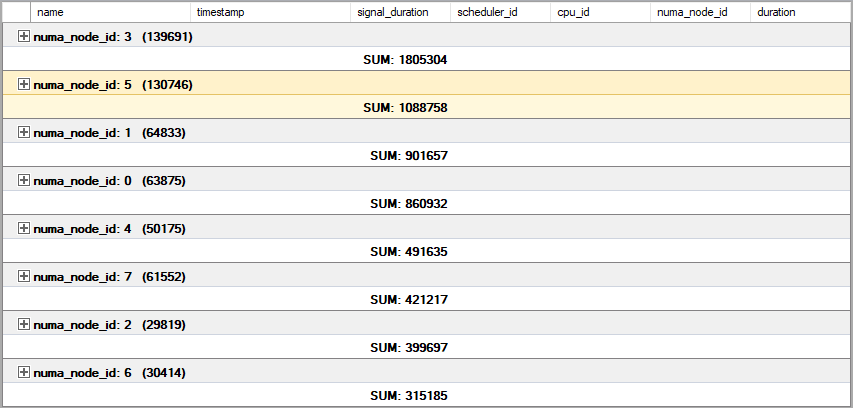853x408 pixels.
Task: Expand the numa_node_id: 6 group
Action: click(x=24, y=373)
